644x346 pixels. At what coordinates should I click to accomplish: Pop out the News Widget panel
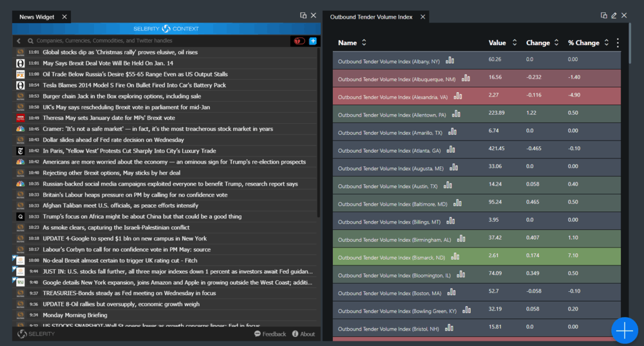click(303, 15)
